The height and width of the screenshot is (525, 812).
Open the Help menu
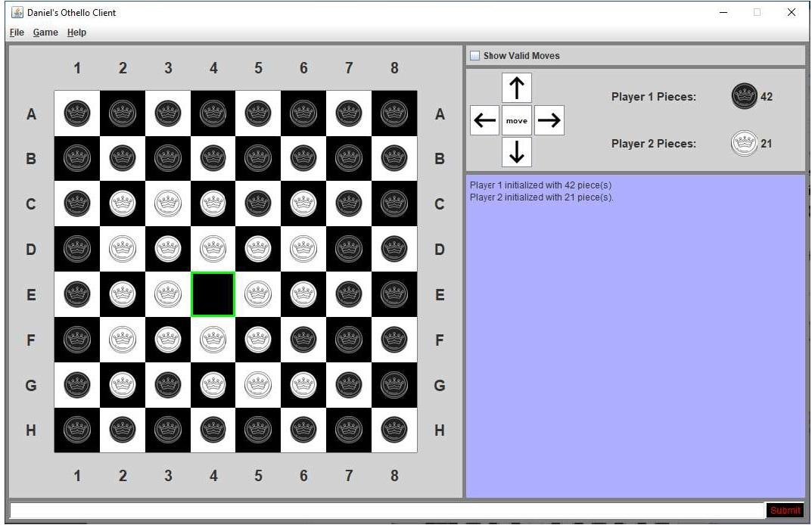[x=76, y=33]
